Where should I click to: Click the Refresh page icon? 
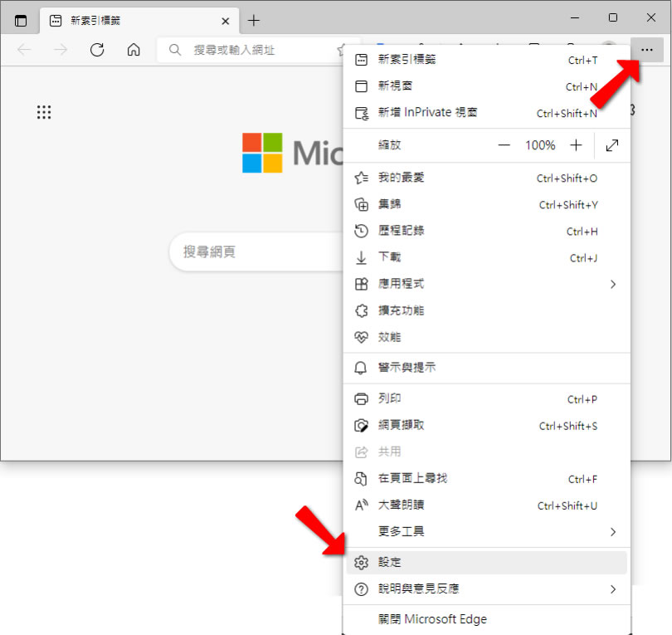click(x=97, y=50)
